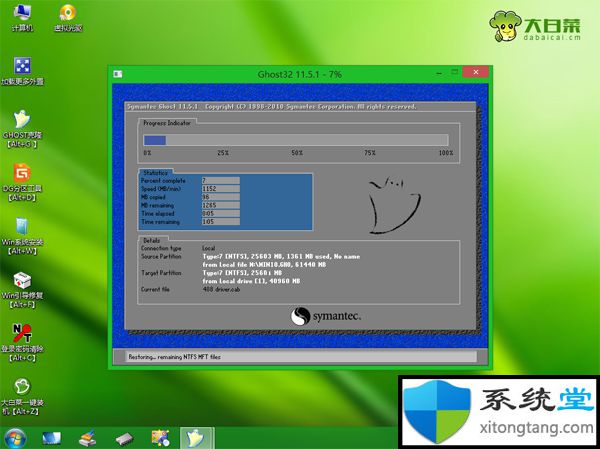Screen dimensions: 600x449
Task: Click the Details group label
Action: pyautogui.click(x=152, y=241)
